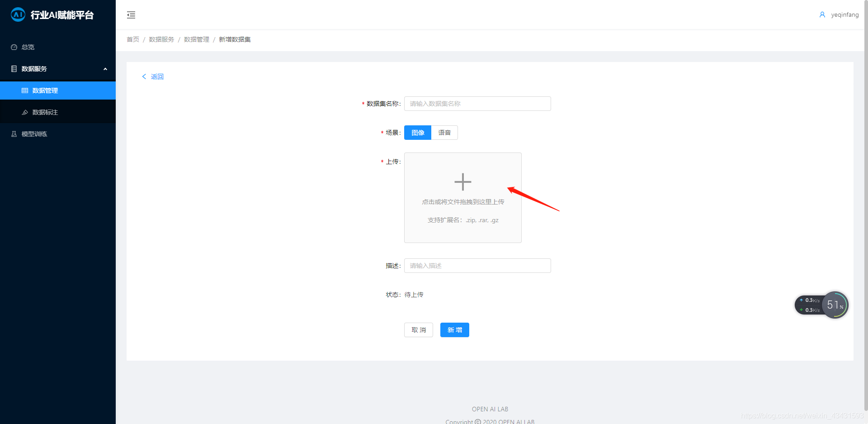Click the network speed indicator widget

[809, 305]
